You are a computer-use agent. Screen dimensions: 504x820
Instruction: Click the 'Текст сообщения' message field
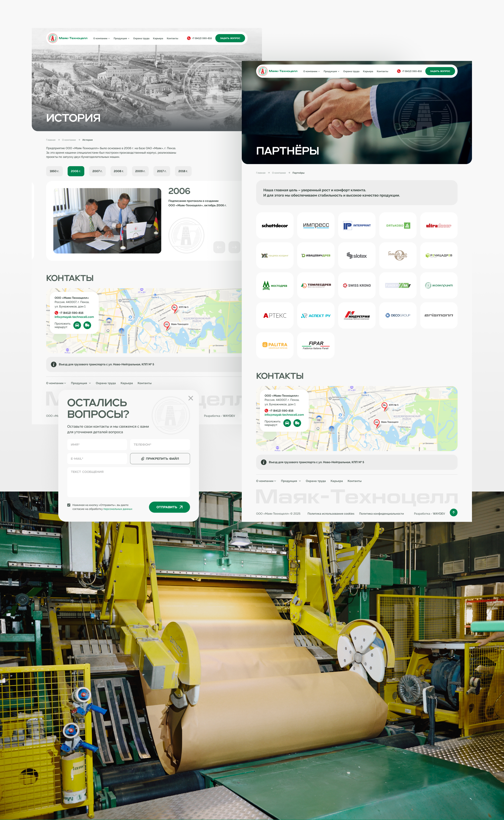click(128, 482)
